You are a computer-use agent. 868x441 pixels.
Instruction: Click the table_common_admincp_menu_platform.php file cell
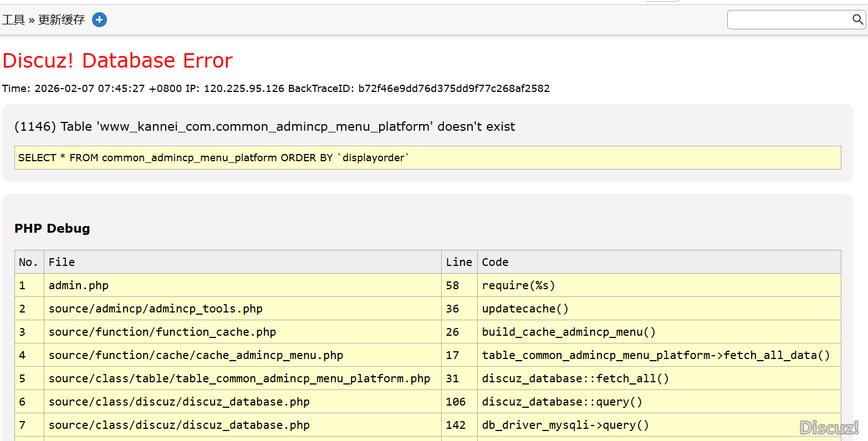pyautogui.click(x=239, y=379)
